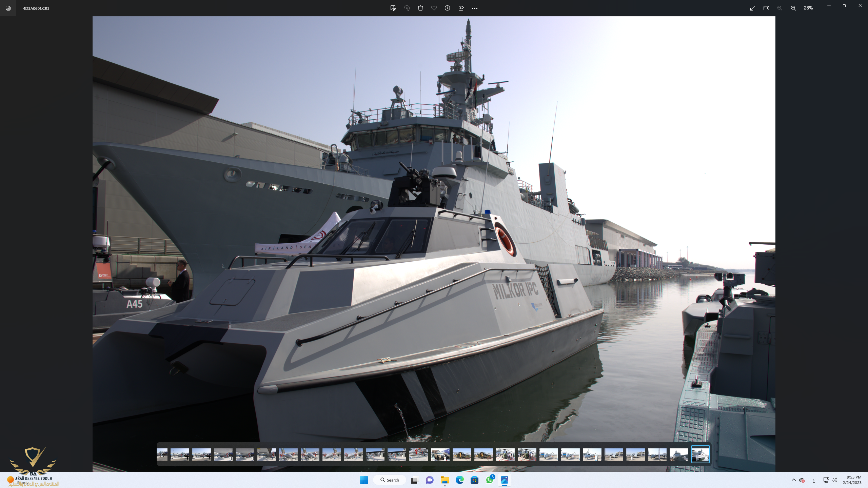Viewport: 868px width, 488px height.
Task: Zoom in with the plus magnifier
Action: (x=793, y=8)
